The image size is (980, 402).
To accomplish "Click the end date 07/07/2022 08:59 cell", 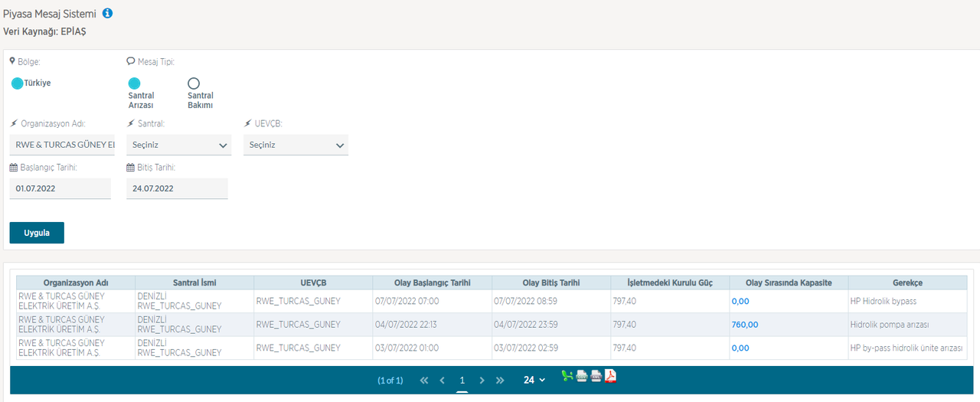I will tap(551, 301).
